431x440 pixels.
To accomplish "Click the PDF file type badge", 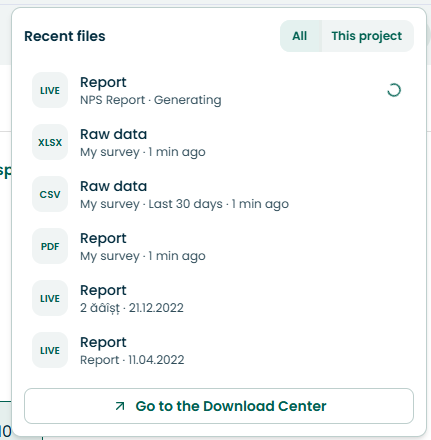I will [50, 246].
